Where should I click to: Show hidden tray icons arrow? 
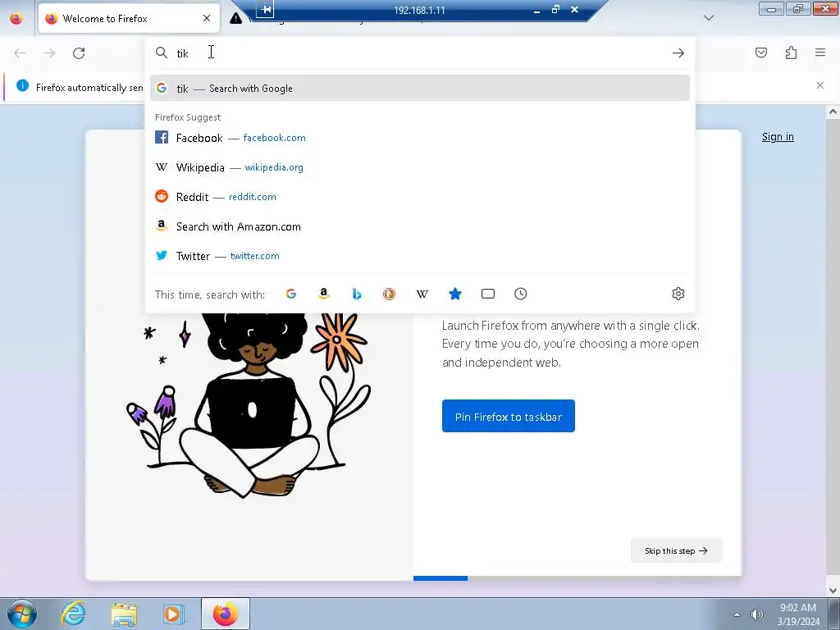tap(737, 614)
